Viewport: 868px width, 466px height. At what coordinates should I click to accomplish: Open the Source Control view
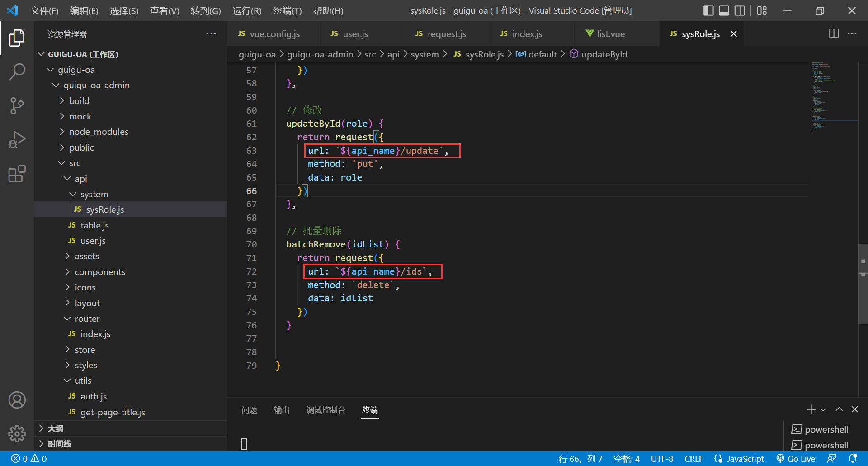point(17,106)
